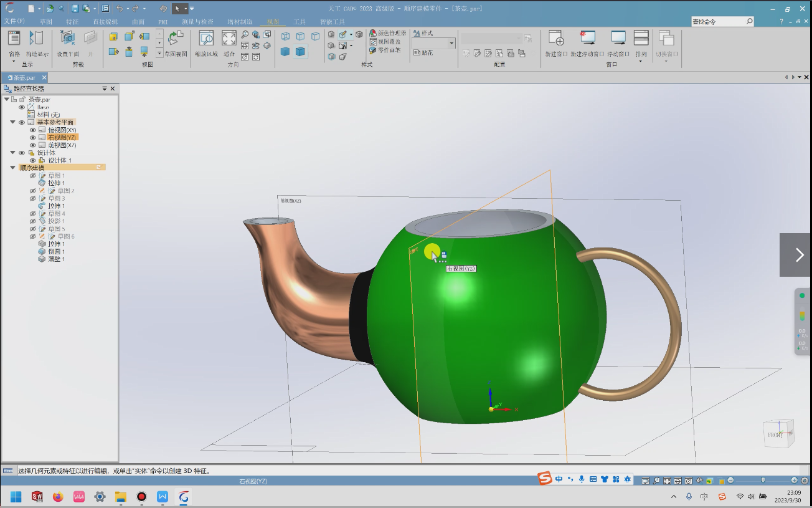Click the open folder icon in title bar
The height and width of the screenshot is (508, 812).
(x=50, y=9)
